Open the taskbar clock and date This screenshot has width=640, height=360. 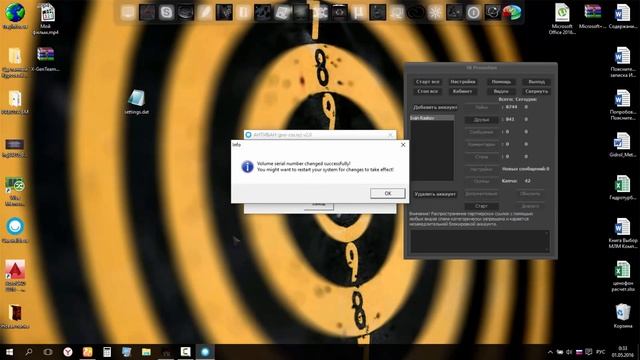623,352
